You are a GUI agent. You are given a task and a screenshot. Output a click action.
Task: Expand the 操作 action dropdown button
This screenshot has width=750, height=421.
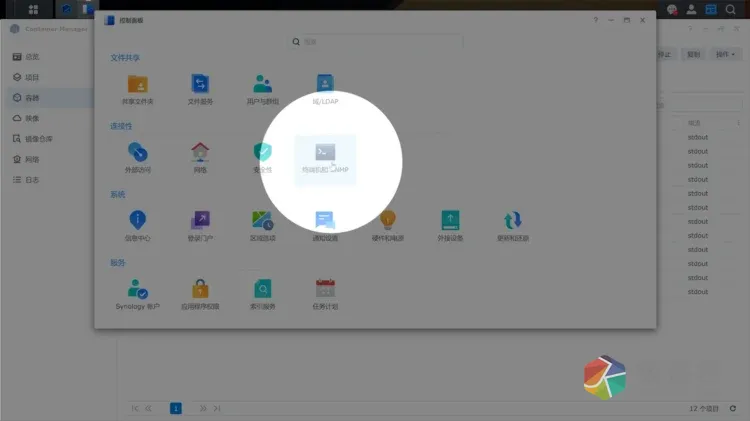(724, 54)
